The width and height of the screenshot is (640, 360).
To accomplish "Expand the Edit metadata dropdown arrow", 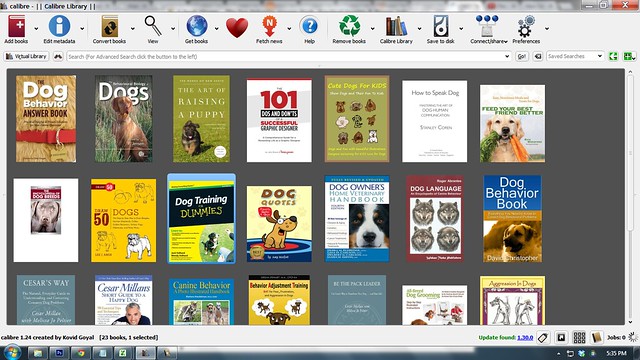I will pyautogui.click(x=82, y=29).
